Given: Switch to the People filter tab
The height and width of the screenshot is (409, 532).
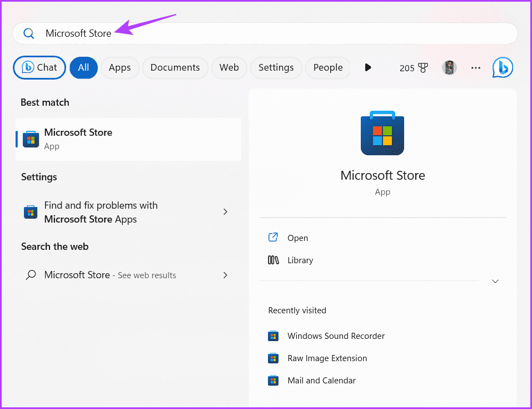Looking at the screenshot, I should click(x=328, y=67).
